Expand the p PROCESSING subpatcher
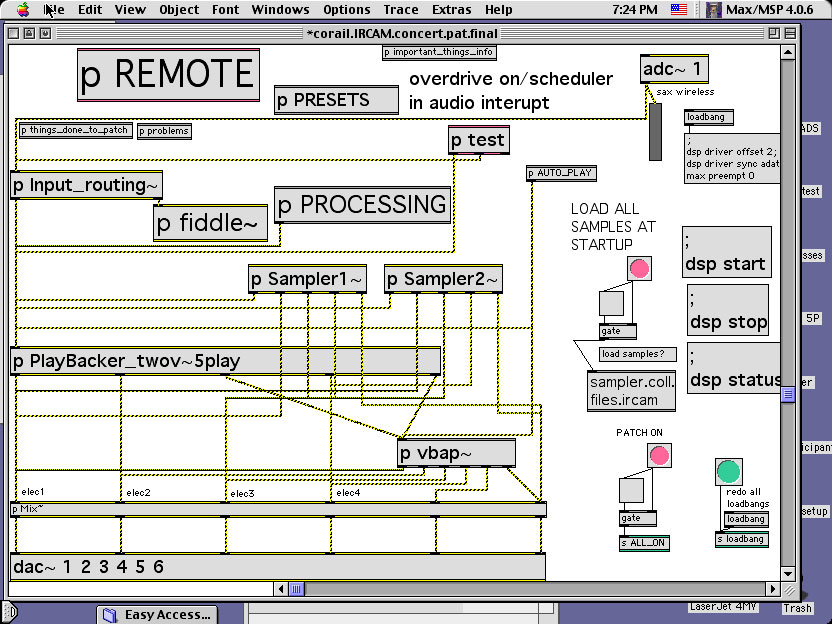The height and width of the screenshot is (624, 832). tap(362, 205)
